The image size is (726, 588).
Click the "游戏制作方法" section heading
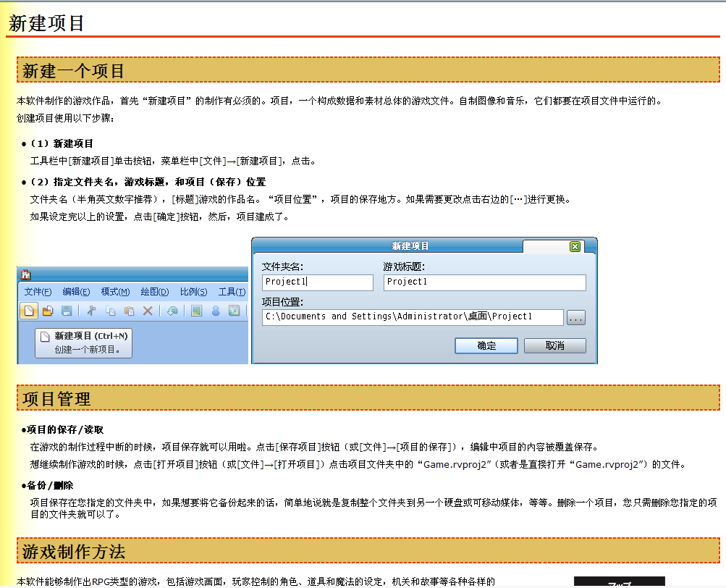pyautogui.click(x=74, y=553)
